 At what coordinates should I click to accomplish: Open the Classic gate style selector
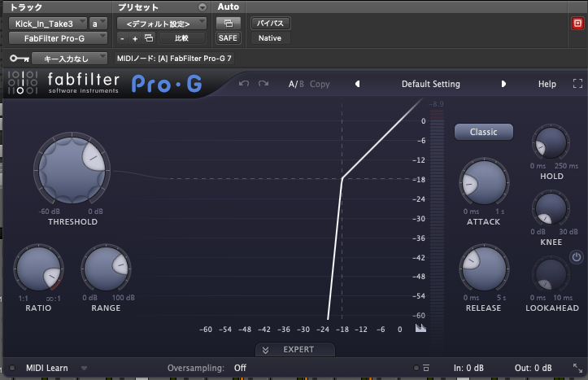point(483,132)
